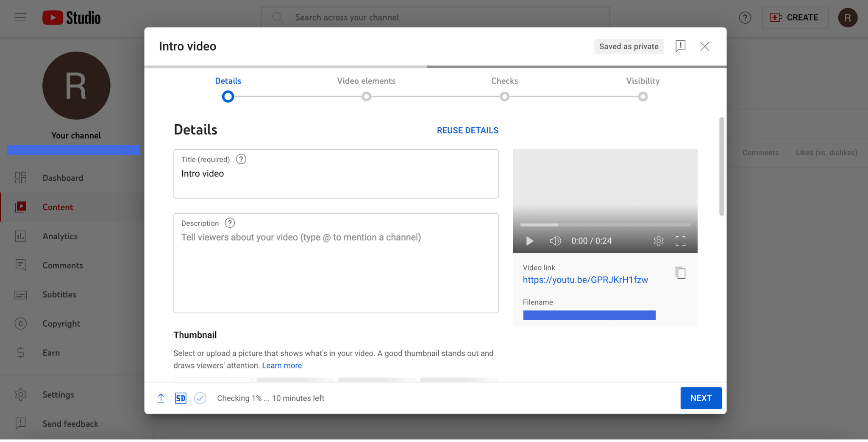Click the NEXT button
This screenshot has width=868, height=442.
click(x=701, y=398)
